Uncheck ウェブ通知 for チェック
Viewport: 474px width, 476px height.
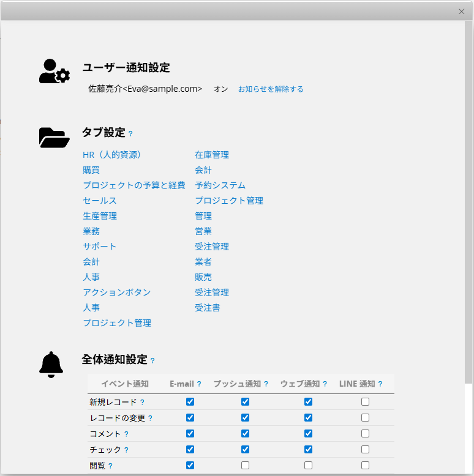coord(308,449)
